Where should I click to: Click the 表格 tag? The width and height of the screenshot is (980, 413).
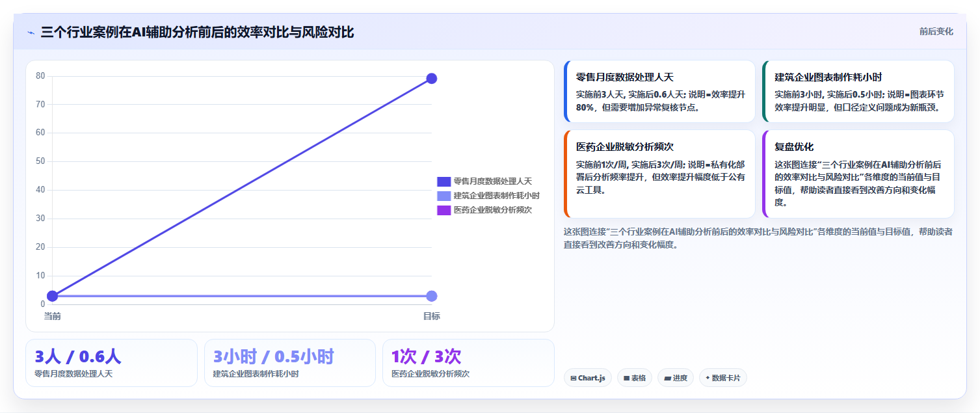pyautogui.click(x=635, y=378)
